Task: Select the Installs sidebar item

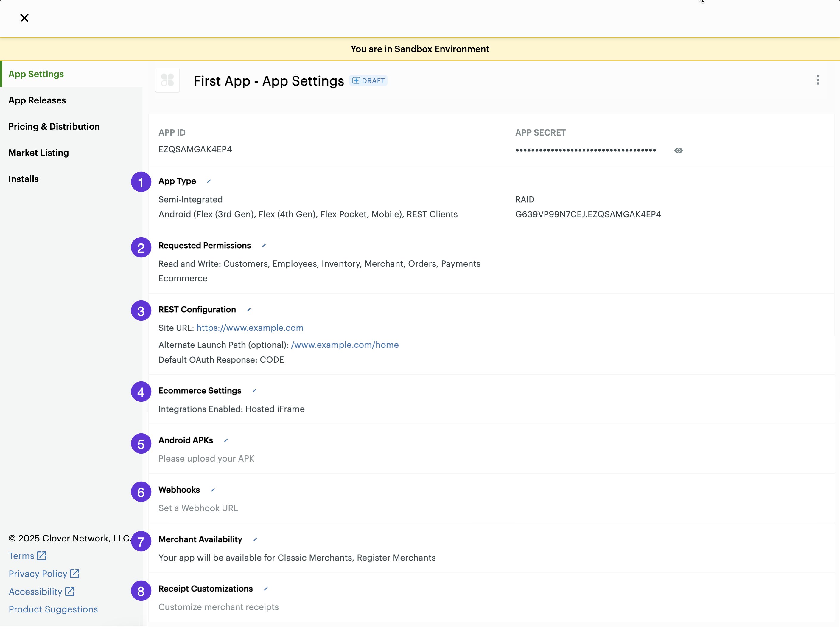Action: tap(23, 179)
